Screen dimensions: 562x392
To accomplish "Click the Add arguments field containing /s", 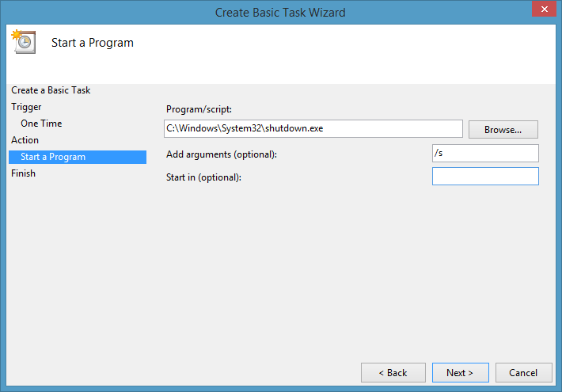I will coord(484,154).
